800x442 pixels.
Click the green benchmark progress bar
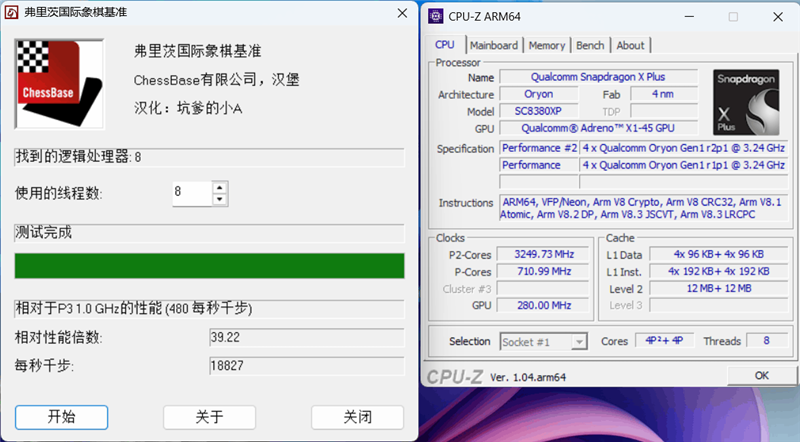pos(210,266)
